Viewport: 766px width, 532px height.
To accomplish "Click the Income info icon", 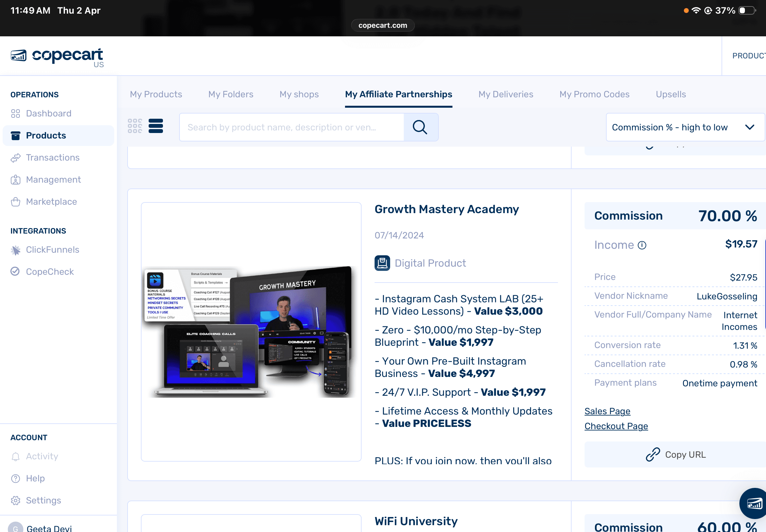I will click(x=642, y=245).
